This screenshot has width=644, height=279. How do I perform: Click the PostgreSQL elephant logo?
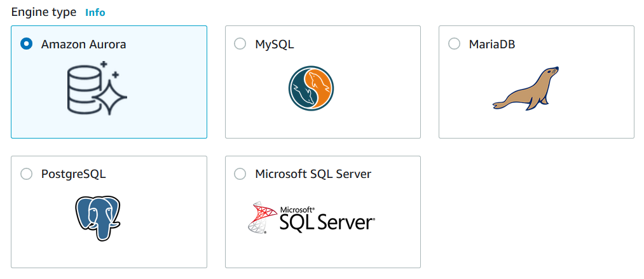point(98,218)
